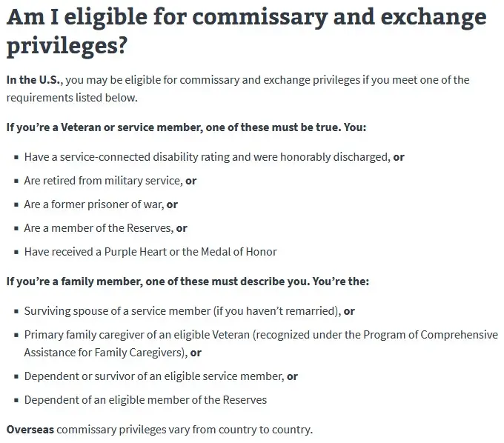Click "Dependent or survivor of an eligible service member"
Viewport: 504px width, 443px height.
153,376
